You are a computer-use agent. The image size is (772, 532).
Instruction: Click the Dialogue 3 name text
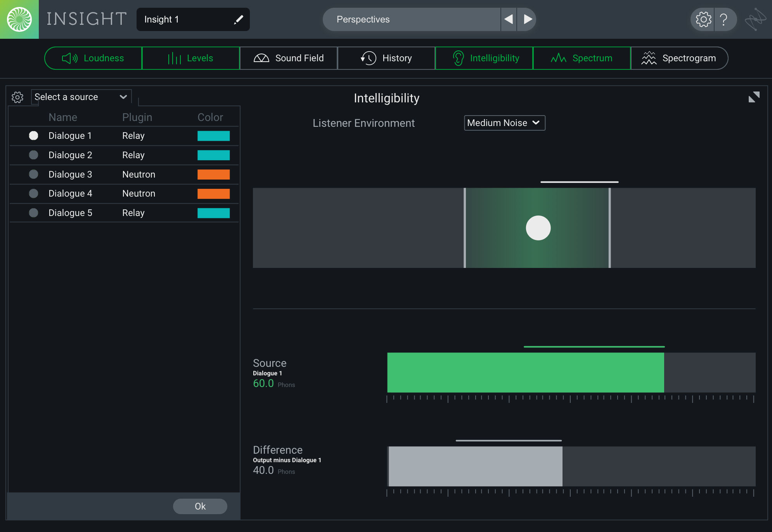pyautogui.click(x=70, y=174)
